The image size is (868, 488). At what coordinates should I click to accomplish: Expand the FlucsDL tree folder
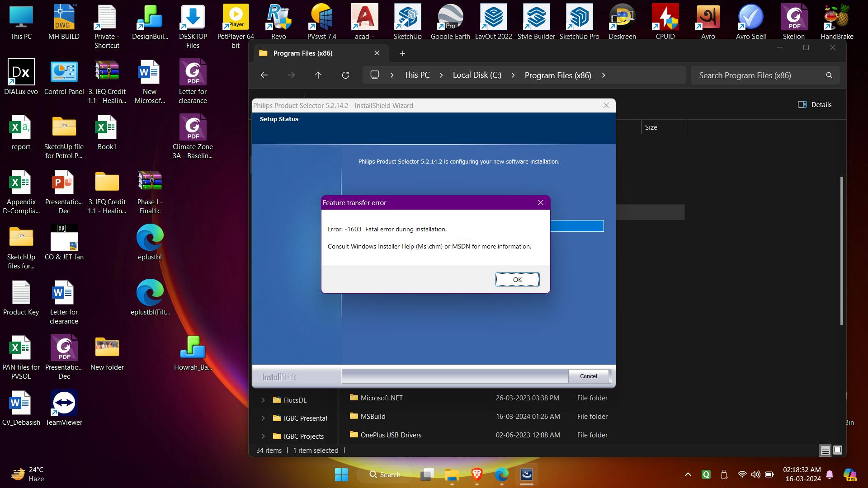click(263, 400)
